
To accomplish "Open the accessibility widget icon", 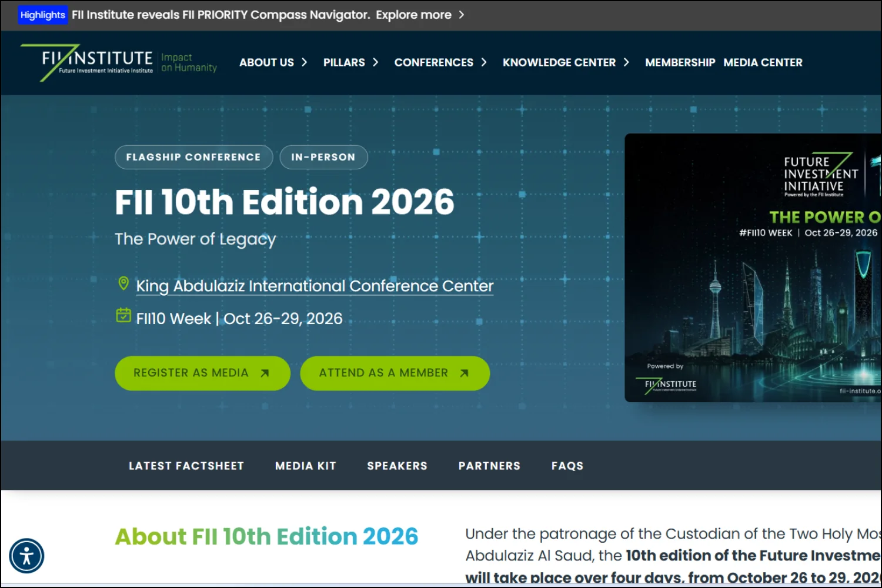I will click(26, 556).
